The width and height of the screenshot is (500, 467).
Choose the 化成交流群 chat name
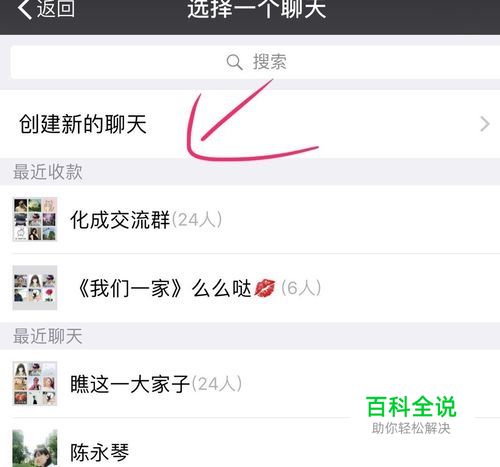point(120,220)
